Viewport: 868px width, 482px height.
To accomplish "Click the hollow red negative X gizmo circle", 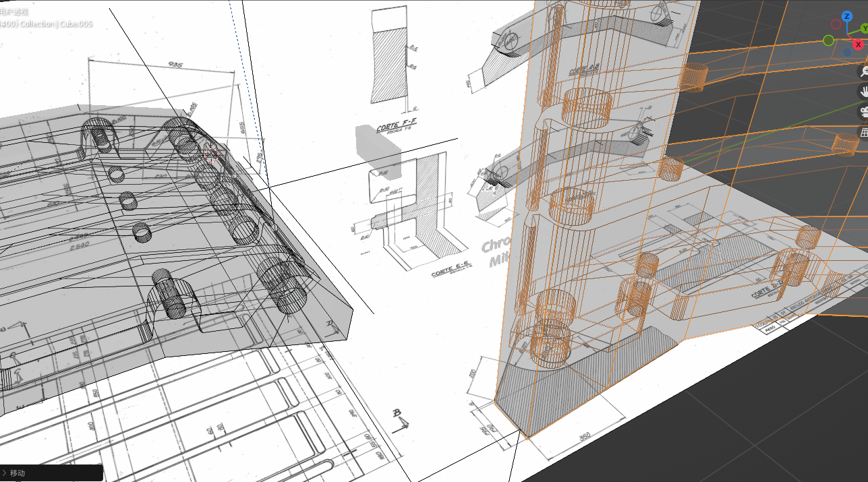I will click(836, 24).
